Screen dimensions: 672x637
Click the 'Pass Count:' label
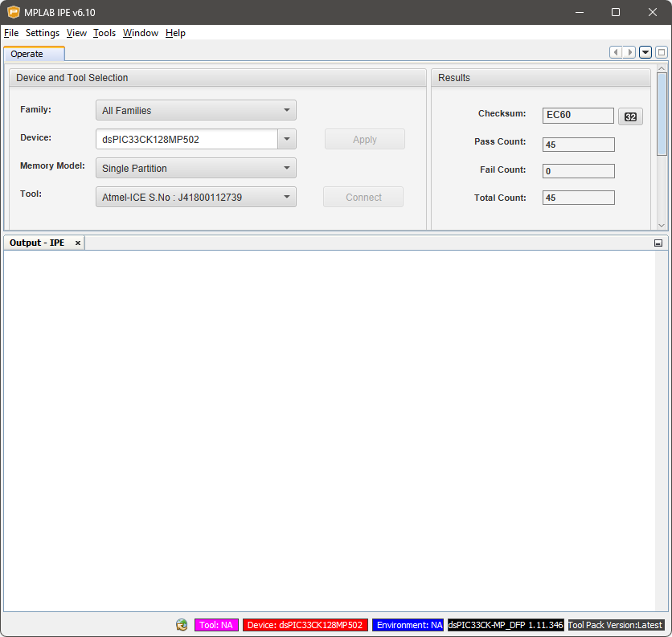point(500,142)
